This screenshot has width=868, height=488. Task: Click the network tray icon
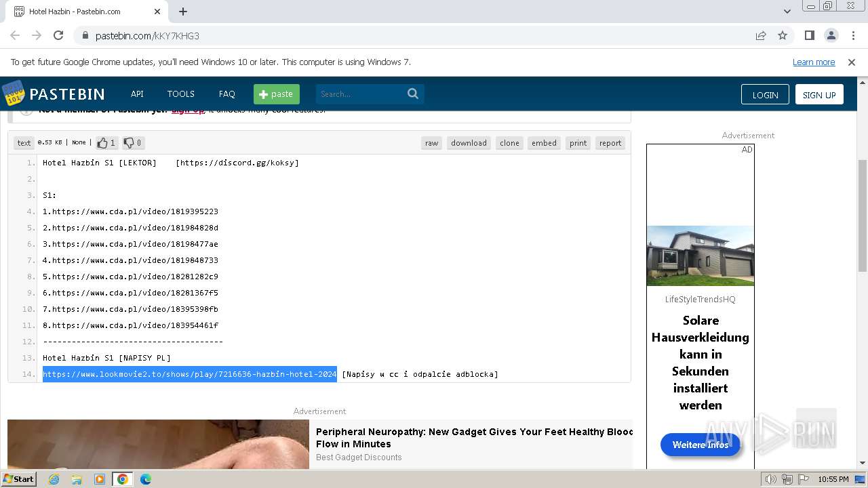coord(787,479)
